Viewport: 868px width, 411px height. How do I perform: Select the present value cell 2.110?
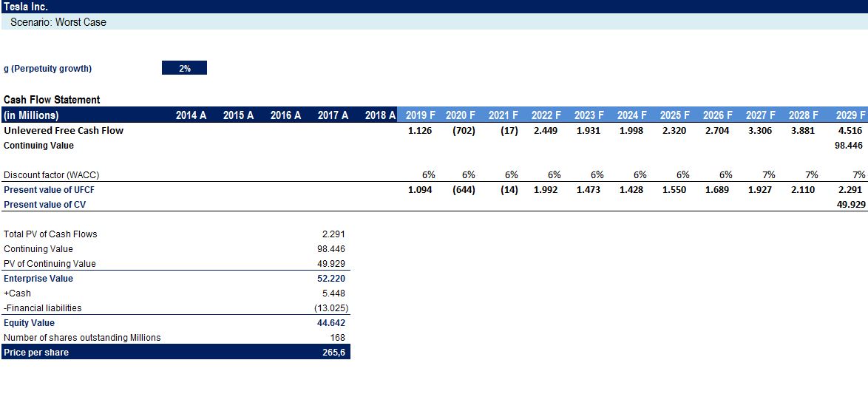point(803,190)
